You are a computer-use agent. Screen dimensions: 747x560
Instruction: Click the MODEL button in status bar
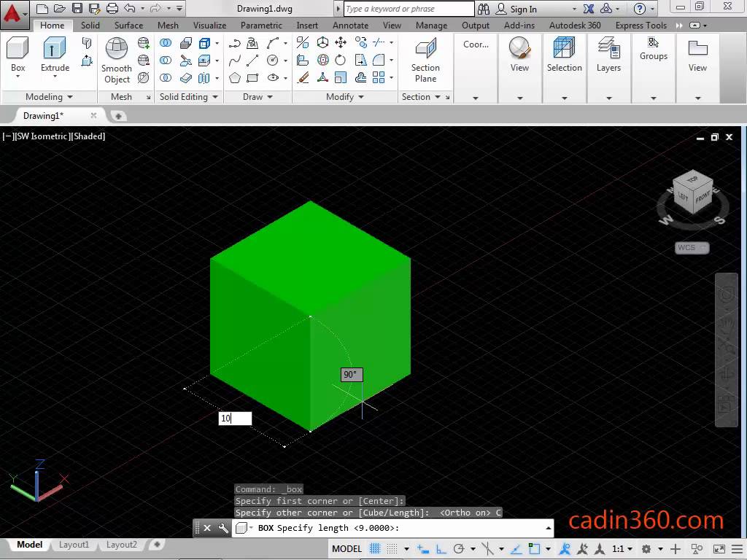click(347, 548)
